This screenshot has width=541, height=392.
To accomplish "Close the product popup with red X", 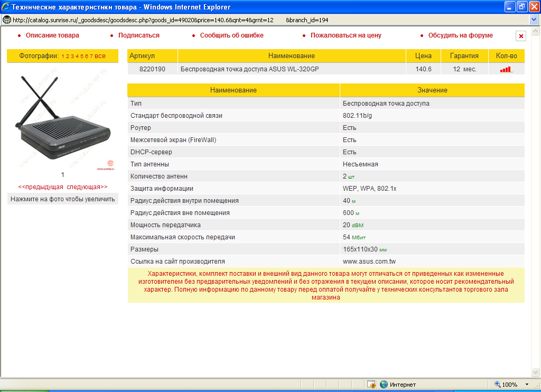I will pyautogui.click(x=520, y=36).
